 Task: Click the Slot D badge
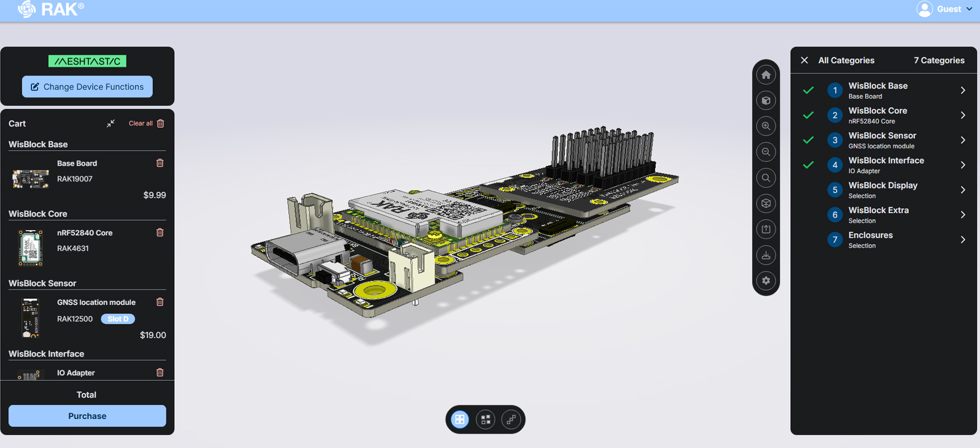coord(118,319)
